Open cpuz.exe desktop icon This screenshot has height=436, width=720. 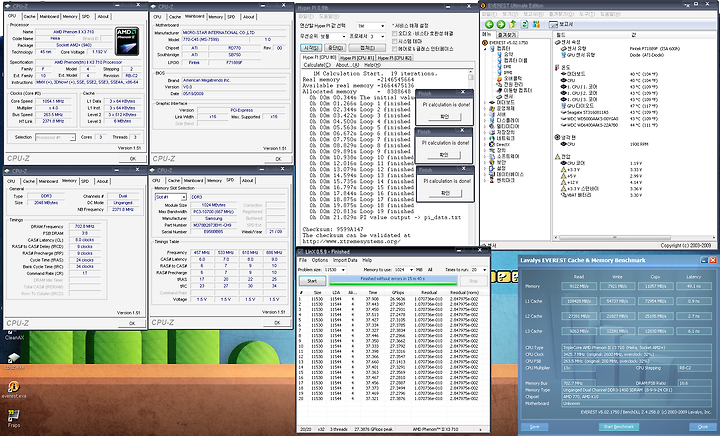click(14, 361)
